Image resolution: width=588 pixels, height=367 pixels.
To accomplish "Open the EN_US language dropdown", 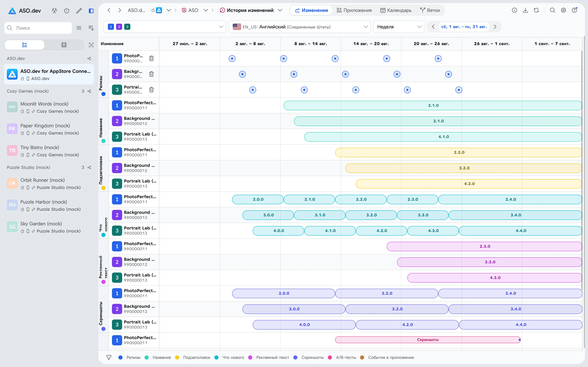I will (299, 27).
